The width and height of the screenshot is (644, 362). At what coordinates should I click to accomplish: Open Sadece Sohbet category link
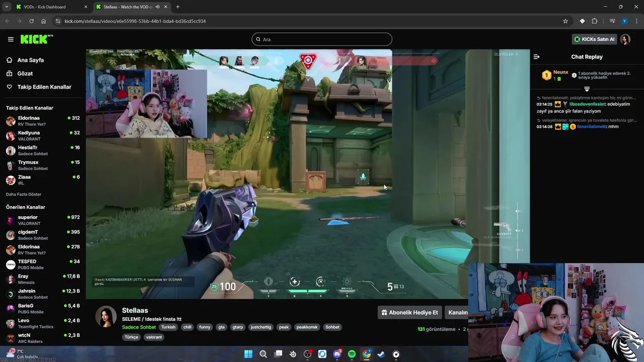click(x=139, y=327)
